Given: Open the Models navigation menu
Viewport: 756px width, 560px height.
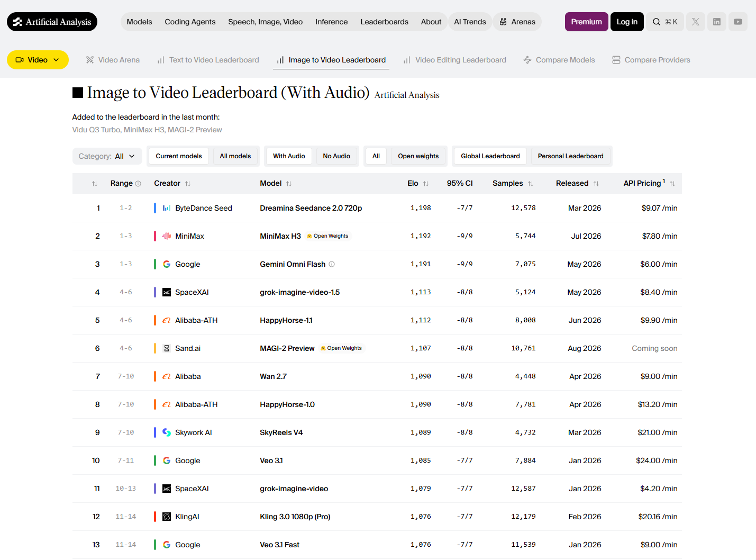Looking at the screenshot, I should tap(139, 22).
